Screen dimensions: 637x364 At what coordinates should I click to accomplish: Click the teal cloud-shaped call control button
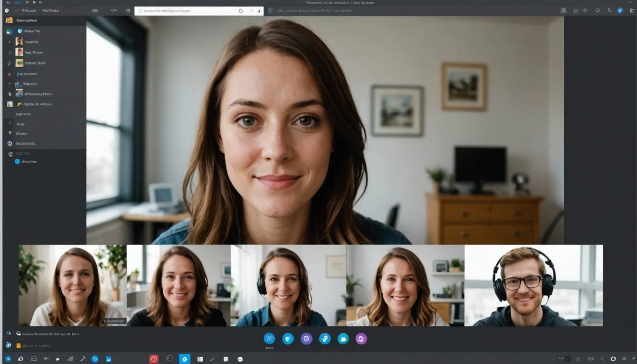pos(343,339)
